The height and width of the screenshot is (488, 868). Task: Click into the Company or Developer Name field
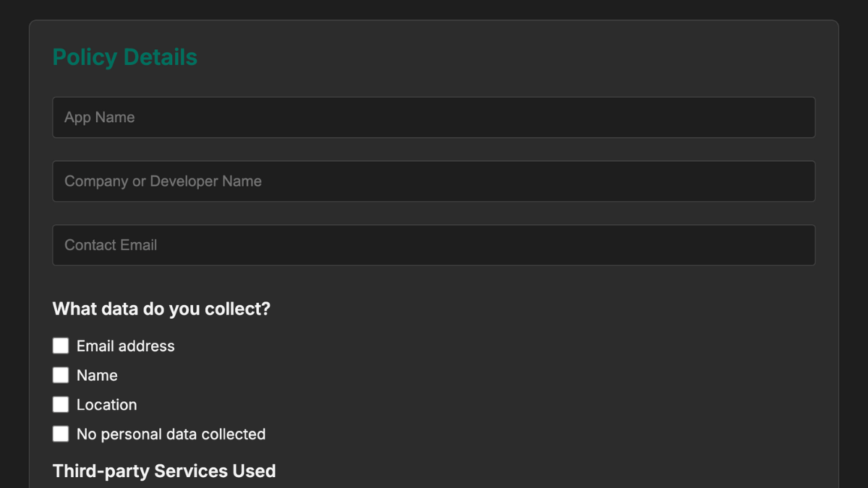coord(434,181)
